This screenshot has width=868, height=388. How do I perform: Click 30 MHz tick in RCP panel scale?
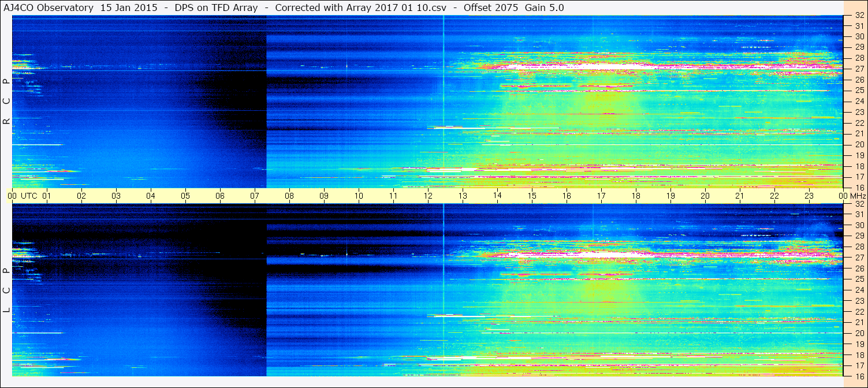[x=859, y=36]
